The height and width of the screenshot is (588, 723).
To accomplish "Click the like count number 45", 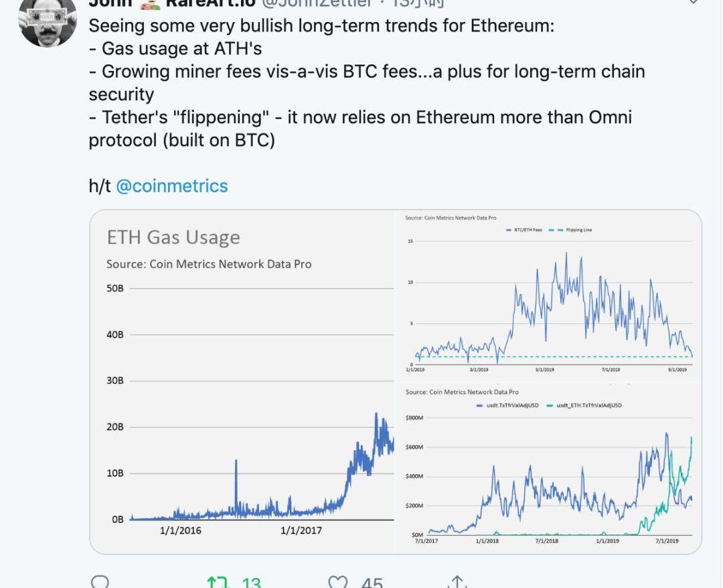I will click(x=372, y=583).
